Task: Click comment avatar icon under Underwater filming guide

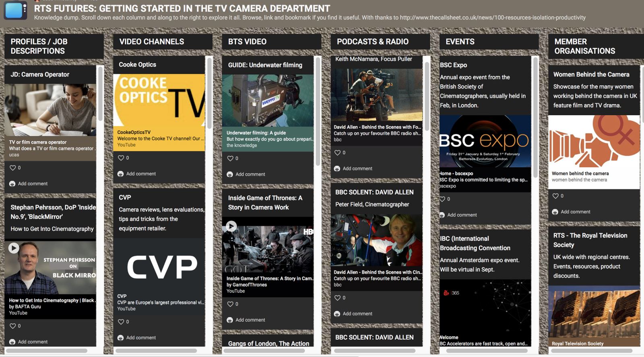Action: [x=230, y=174]
